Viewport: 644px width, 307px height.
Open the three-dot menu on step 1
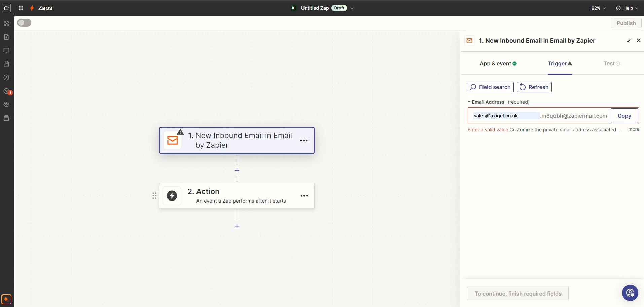point(303,141)
